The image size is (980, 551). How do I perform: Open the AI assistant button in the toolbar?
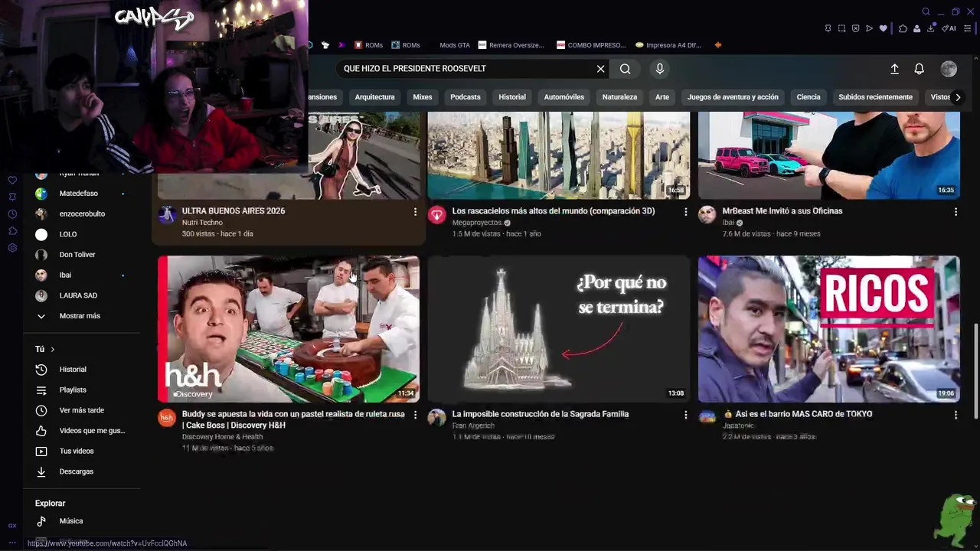click(x=949, y=28)
